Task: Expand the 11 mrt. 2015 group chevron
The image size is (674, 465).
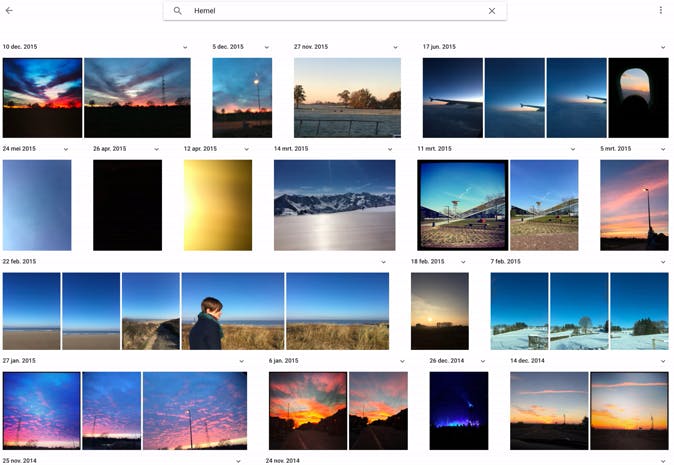Action: pos(573,149)
